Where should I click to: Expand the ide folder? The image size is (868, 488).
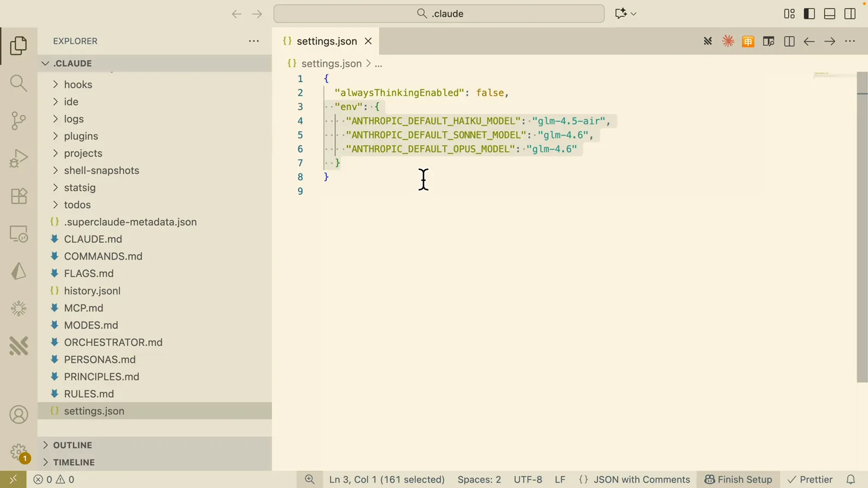point(155,102)
